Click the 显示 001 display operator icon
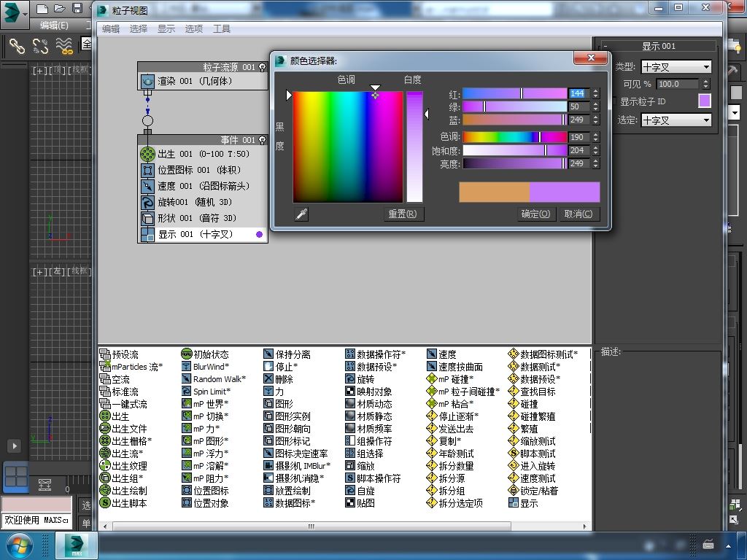This screenshot has height=560, width=747. (147, 235)
